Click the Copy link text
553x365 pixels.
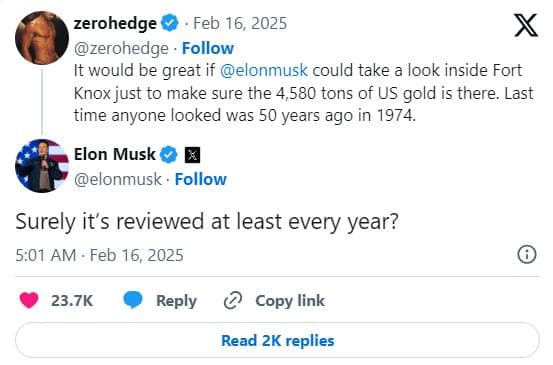pos(290,301)
